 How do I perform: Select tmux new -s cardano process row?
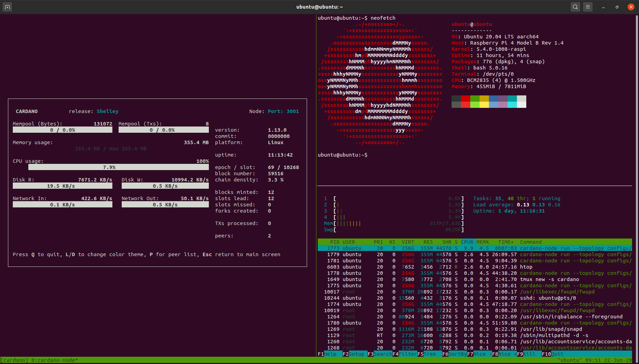pos(475,279)
